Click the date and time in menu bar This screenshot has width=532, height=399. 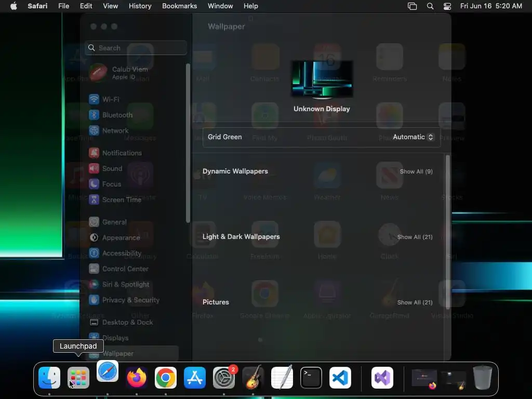pyautogui.click(x=491, y=6)
